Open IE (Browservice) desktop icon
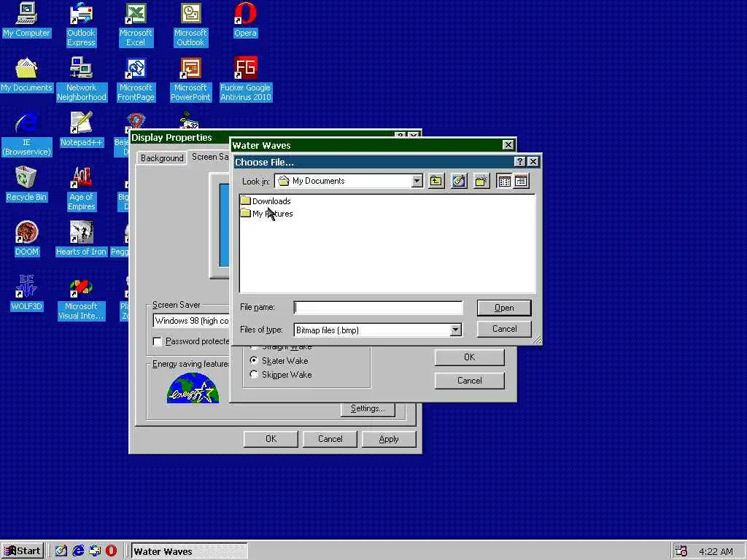 (x=26, y=134)
